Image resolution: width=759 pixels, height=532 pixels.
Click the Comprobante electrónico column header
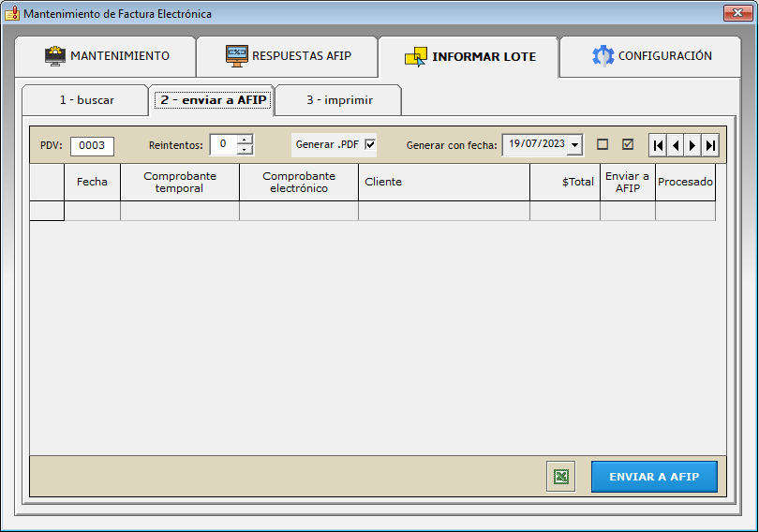tap(299, 182)
